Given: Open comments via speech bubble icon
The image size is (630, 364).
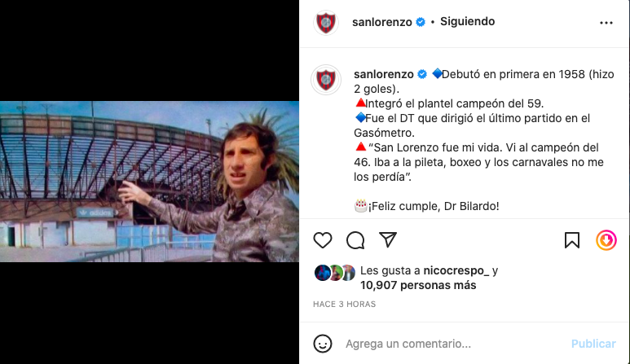Looking at the screenshot, I should click(355, 240).
